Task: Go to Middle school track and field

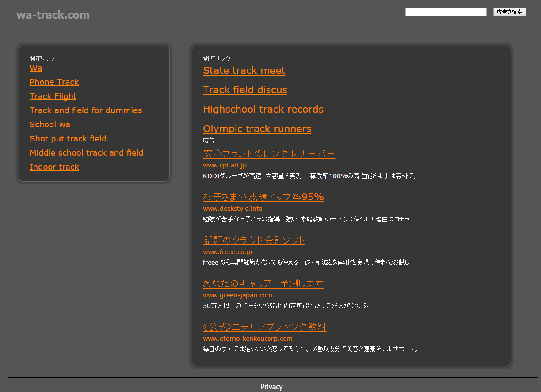Action: tap(87, 153)
